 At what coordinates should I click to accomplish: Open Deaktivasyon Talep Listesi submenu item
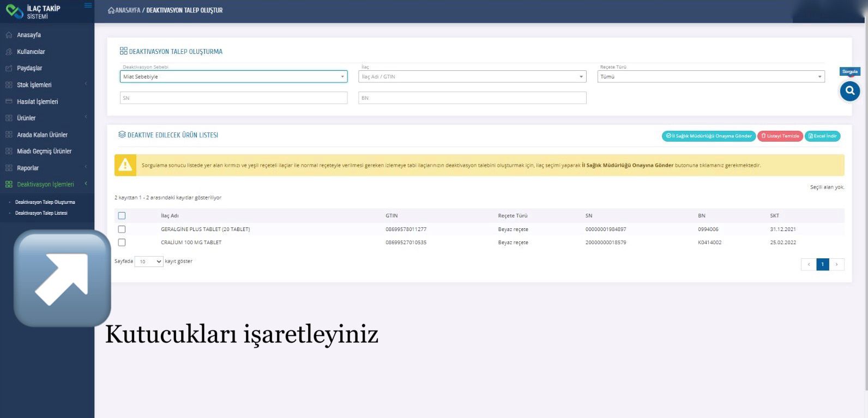click(x=41, y=213)
